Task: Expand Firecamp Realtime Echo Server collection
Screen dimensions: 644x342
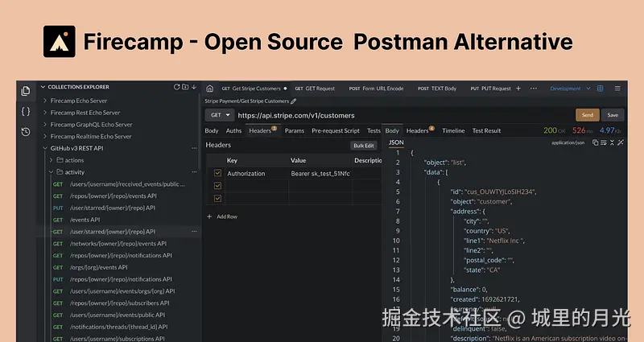Action: 45,136
